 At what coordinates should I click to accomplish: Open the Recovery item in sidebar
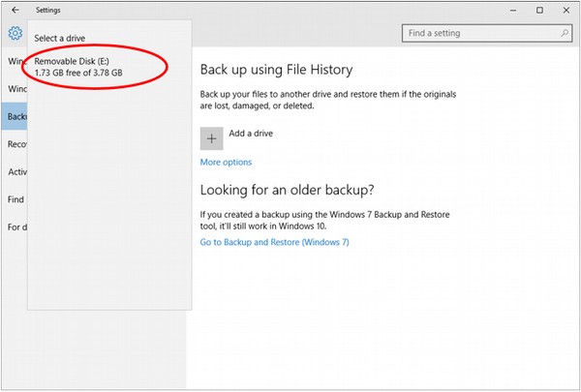15,145
